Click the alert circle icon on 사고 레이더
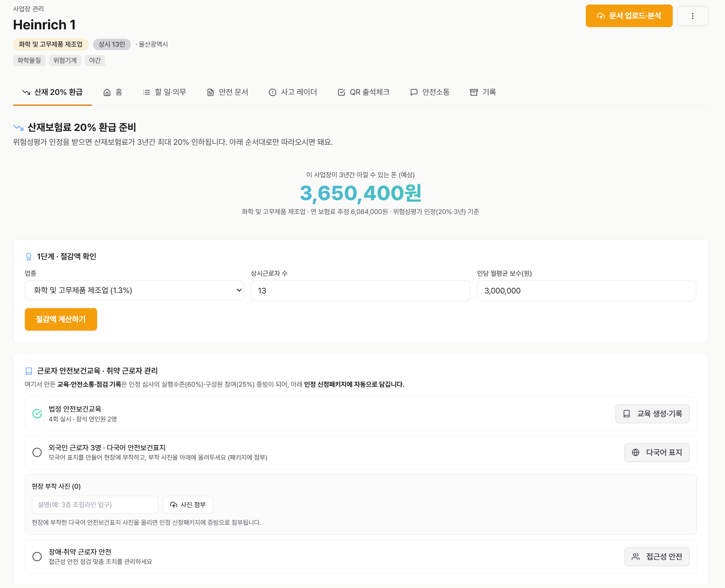This screenshot has height=588, width=725. [x=272, y=93]
